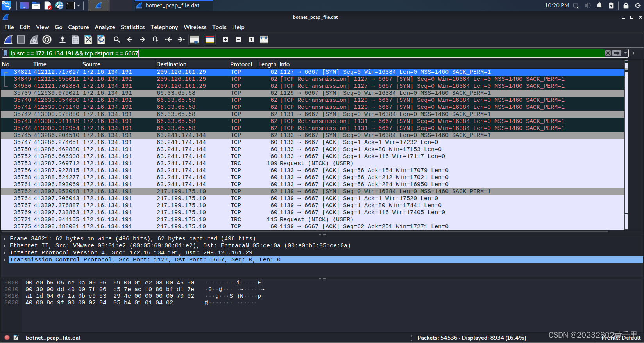Toggle packet list colorization
Screen dimensions: 644x343
coord(210,39)
